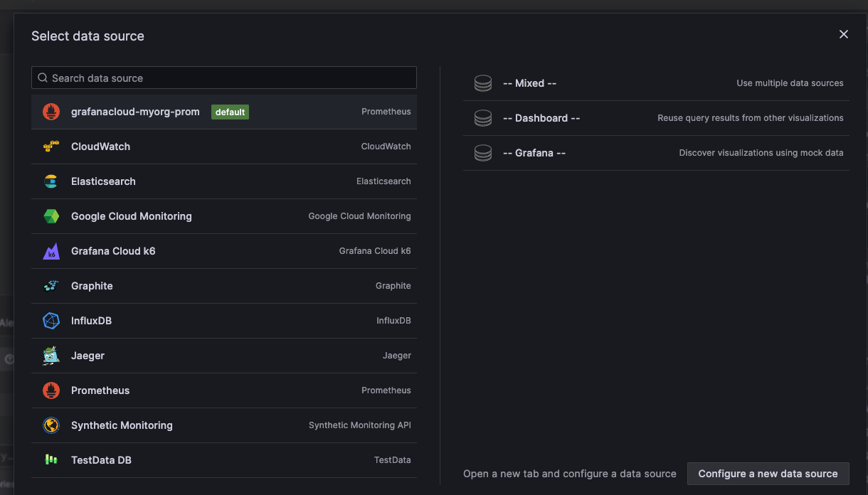Select the Prometheus flame icon

point(51,390)
